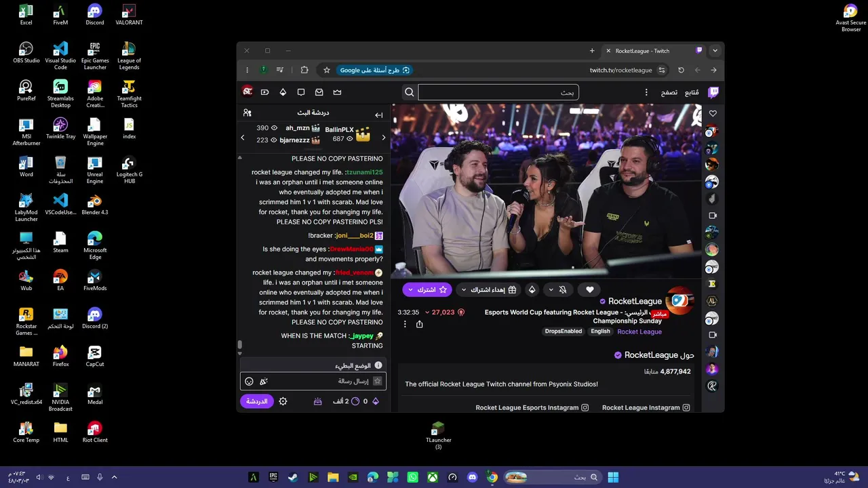This screenshot has height=488, width=868.
Task: Click the Ask Google lens button in address bar
Action: point(375,70)
